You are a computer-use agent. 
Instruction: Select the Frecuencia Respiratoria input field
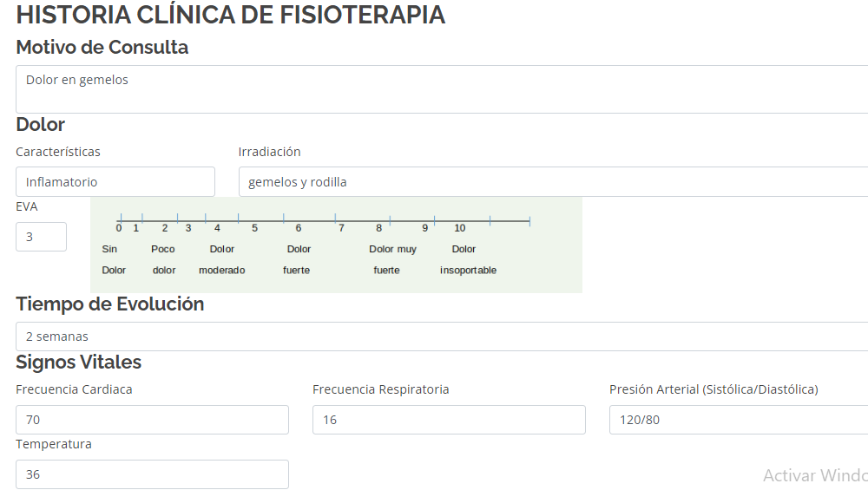coord(449,420)
